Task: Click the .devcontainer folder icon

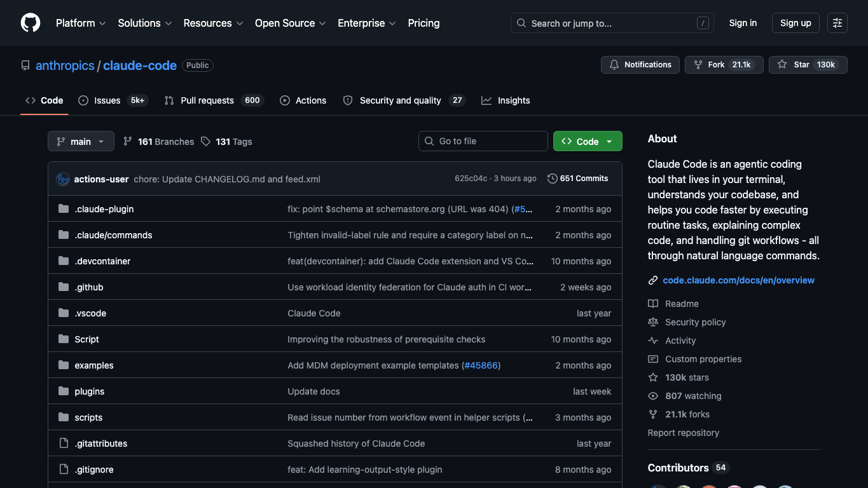Action: (64, 261)
